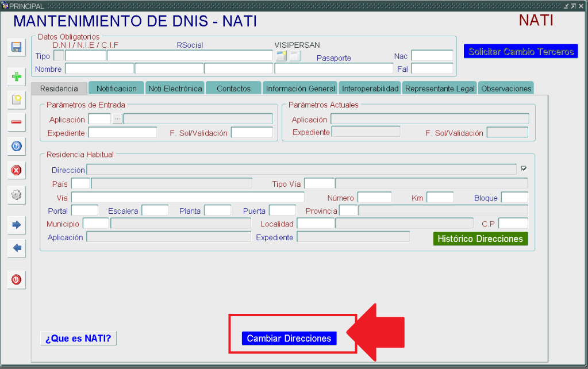Screen dimensions: 588x369
Task: Click the Histórico Direcciones button
Action: [480, 239]
